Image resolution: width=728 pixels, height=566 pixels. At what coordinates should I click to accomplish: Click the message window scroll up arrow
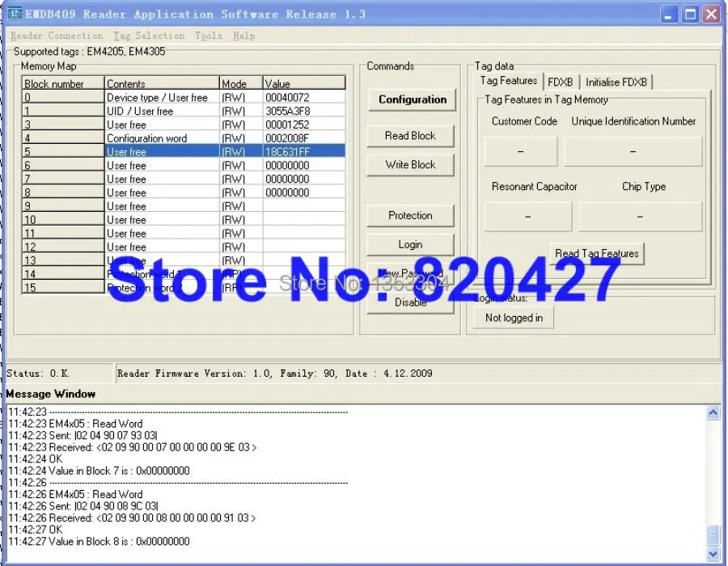(713, 412)
